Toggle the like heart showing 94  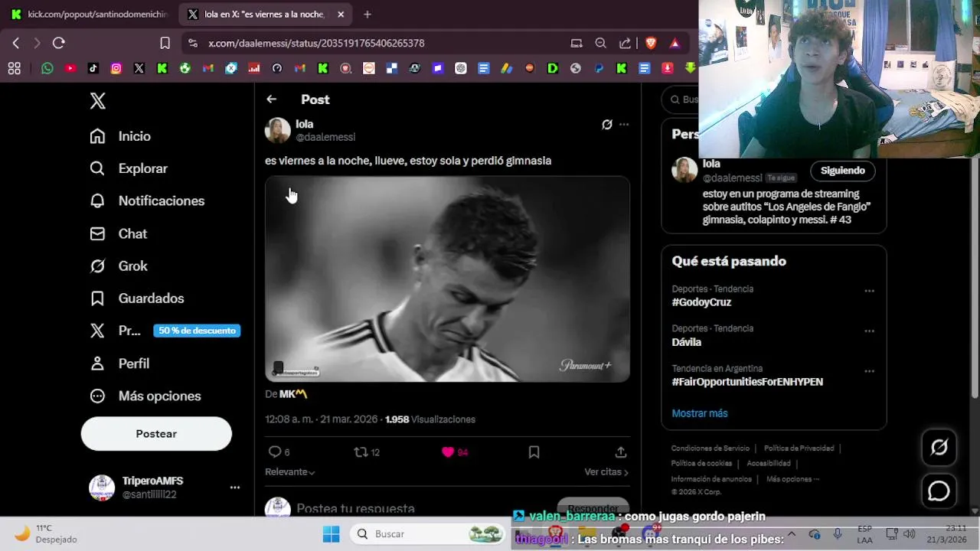point(455,452)
